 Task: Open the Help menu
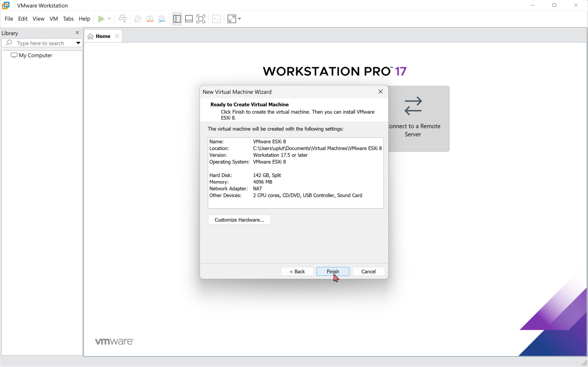tap(85, 19)
